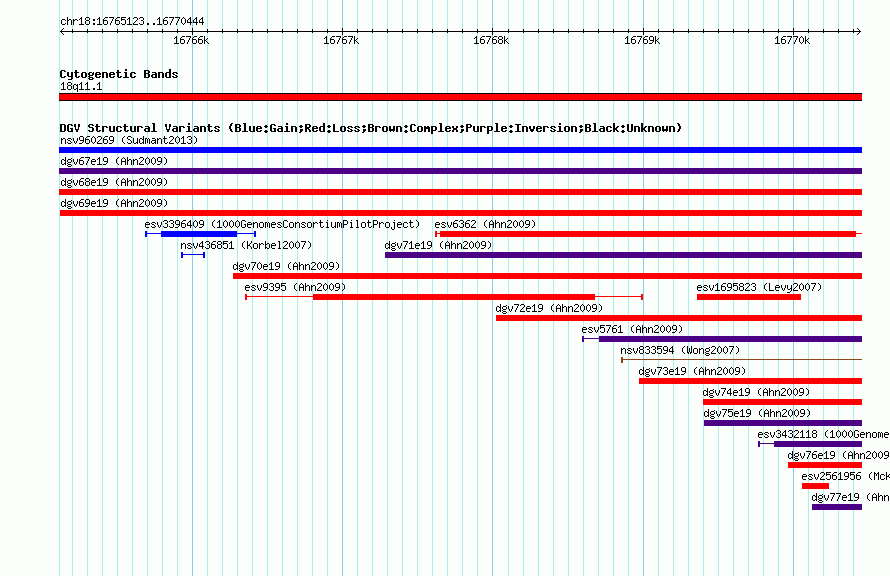890x576 pixels.
Task: Click the esv6362 (Ahn2009) label
Action: 485,224
